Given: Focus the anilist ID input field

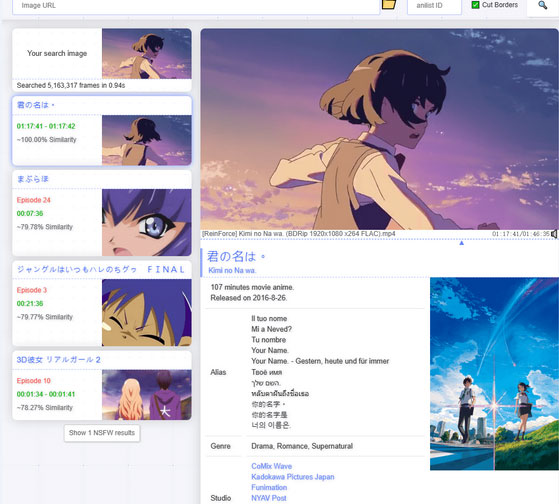Looking at the screenshot, I should (434, 6).
